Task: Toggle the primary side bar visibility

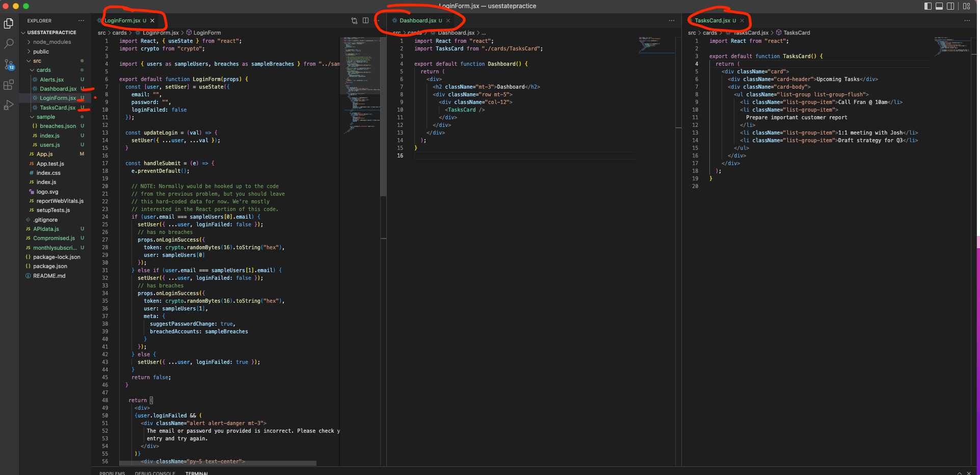Action: tap(928, 6)
